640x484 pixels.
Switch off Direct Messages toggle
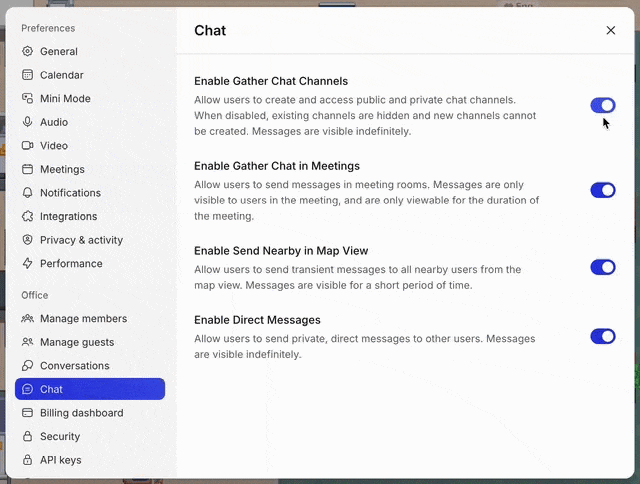(x=603, y=337)
